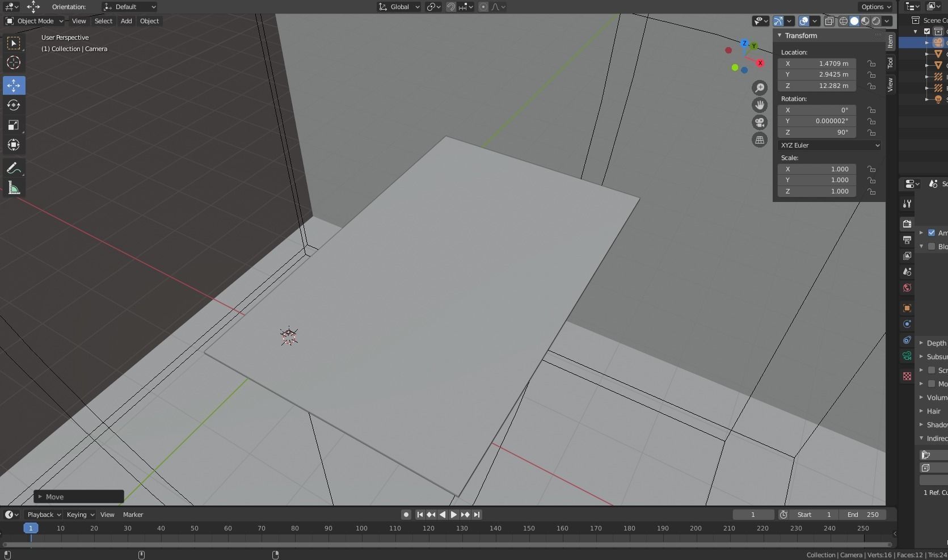Viewport: 948px width, 560px height.
Task: Open the Object menu
Action: coord(149,21)
